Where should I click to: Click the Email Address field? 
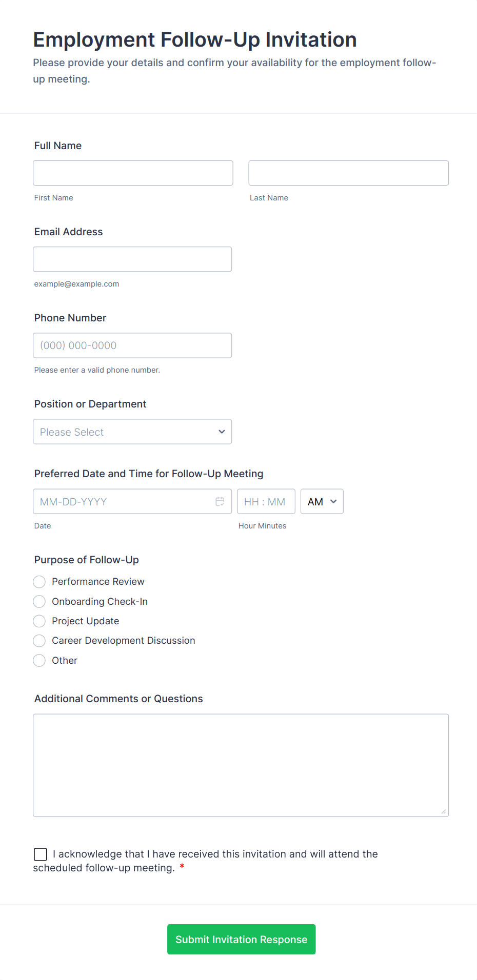pyautogui.click(x=132, y=259)
